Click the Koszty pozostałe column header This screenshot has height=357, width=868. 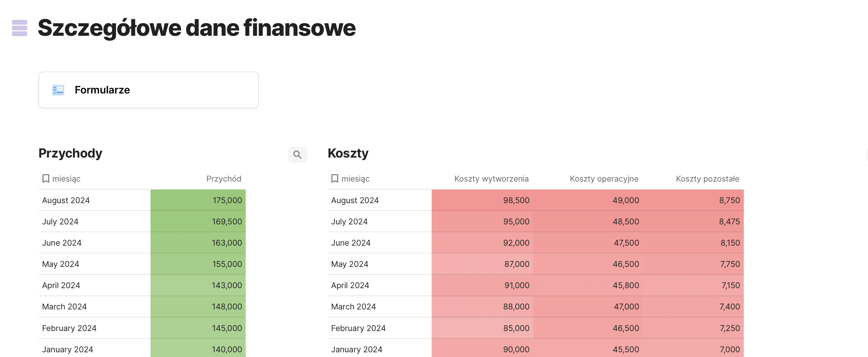707,179
